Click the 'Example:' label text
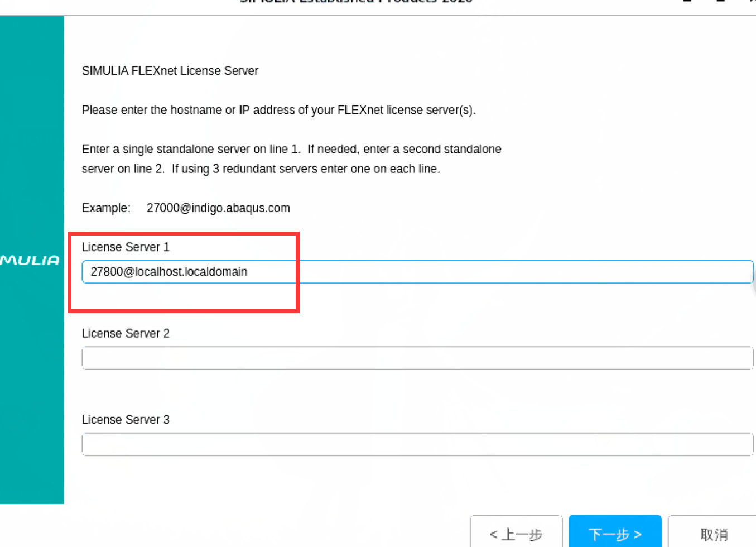Viewport: 756px width, 547px height. point(106,208)
